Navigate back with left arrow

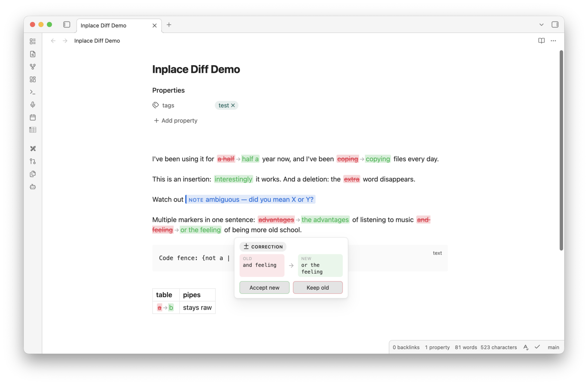pyautogui.click(x=53, y=40)
